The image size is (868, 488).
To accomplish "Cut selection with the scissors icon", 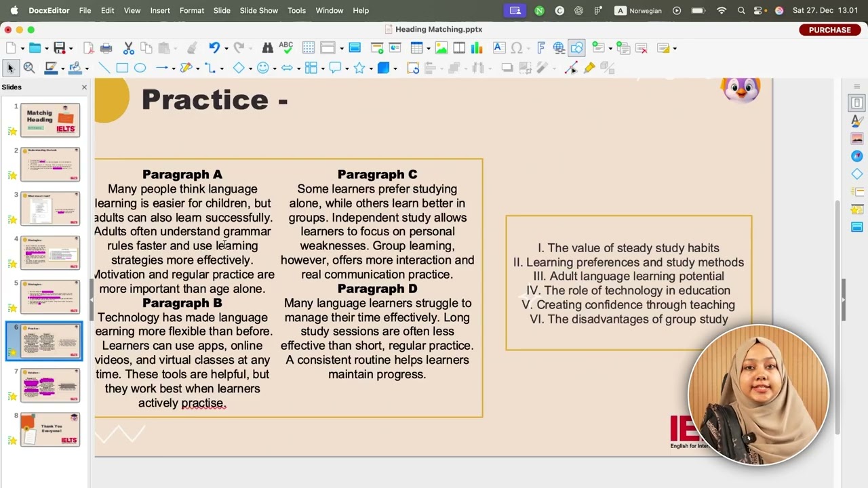I will (128, 48).
